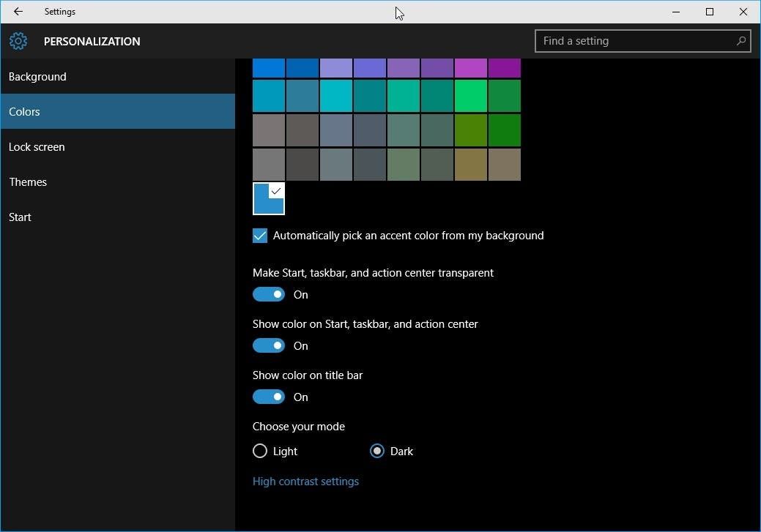This screenshot has width=761, height=532.
Task: Open High contrast settings link
Action: click(305, 482)
